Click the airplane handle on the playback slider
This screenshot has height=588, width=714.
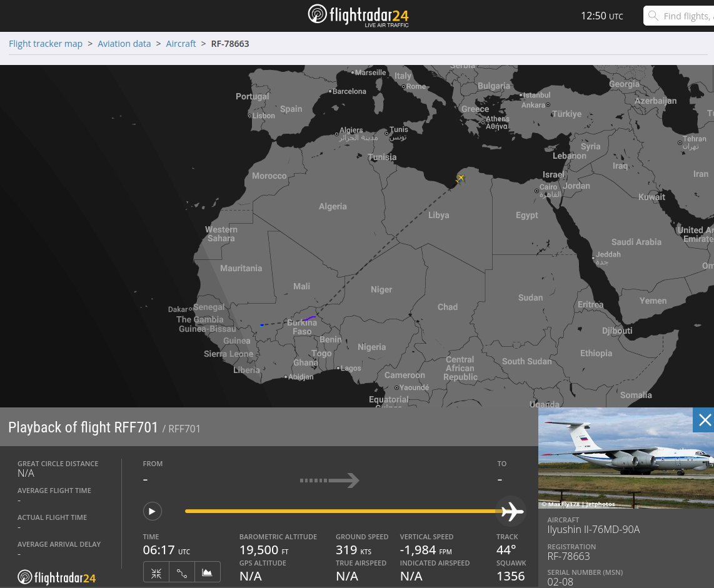[512, 511]
